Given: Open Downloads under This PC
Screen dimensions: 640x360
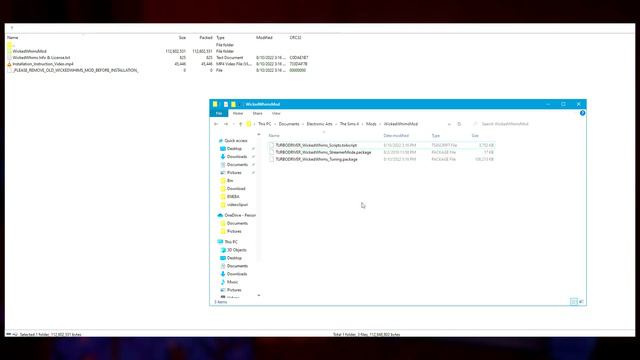Looking at the screenshot, I should click(x=237, y=274).
